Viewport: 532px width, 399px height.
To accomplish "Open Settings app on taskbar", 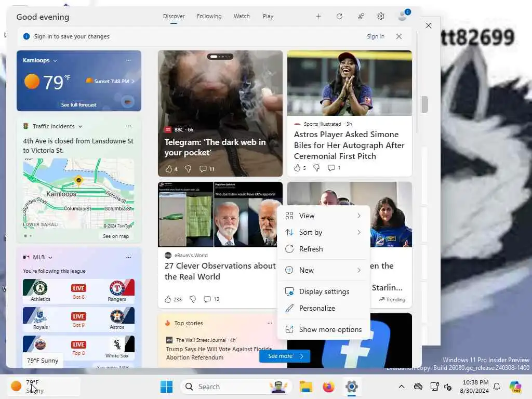I will click(x=352, y=387).
